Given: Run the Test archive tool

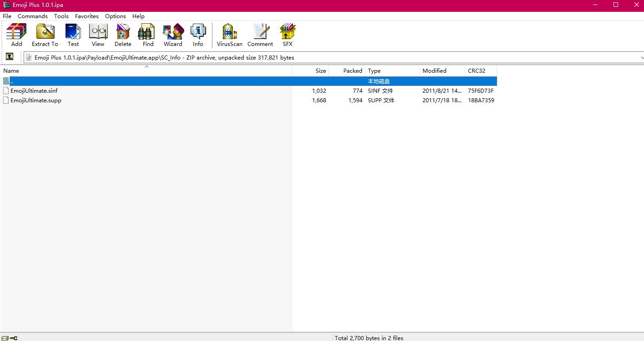Looking at the screenshot, I should 73,35.
